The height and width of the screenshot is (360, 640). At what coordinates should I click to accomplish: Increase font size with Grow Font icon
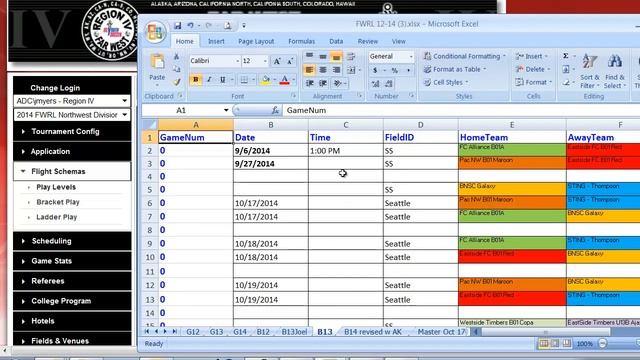click(277, 61)
